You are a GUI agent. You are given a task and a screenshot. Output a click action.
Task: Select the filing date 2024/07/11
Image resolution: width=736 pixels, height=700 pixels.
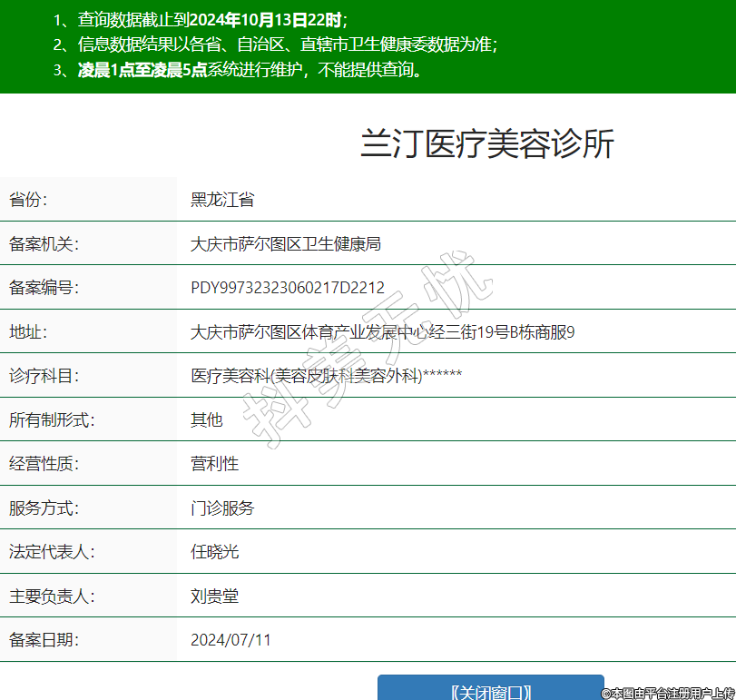[x=231, y=640]
